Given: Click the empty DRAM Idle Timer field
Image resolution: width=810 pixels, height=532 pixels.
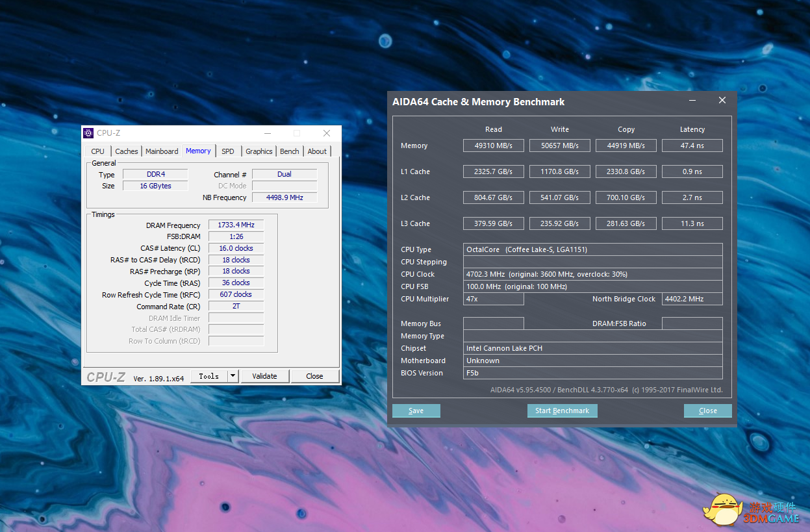Looking at the screenshot, I should point(236,318).
